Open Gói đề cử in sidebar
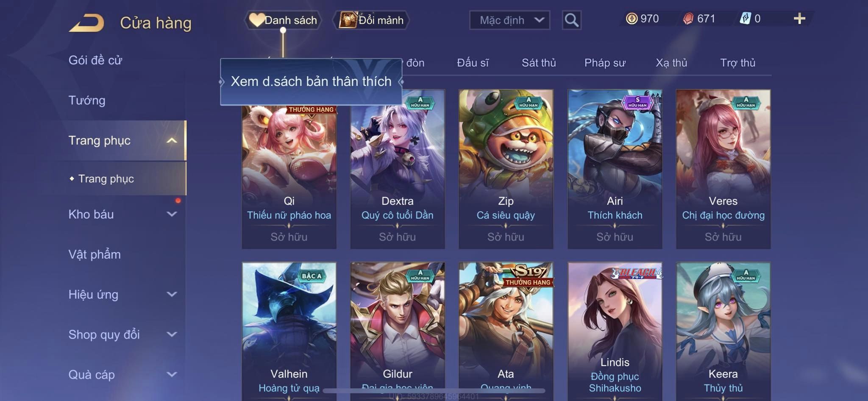The height and width of the screenshot is (401, 868). tap(95, 60)
